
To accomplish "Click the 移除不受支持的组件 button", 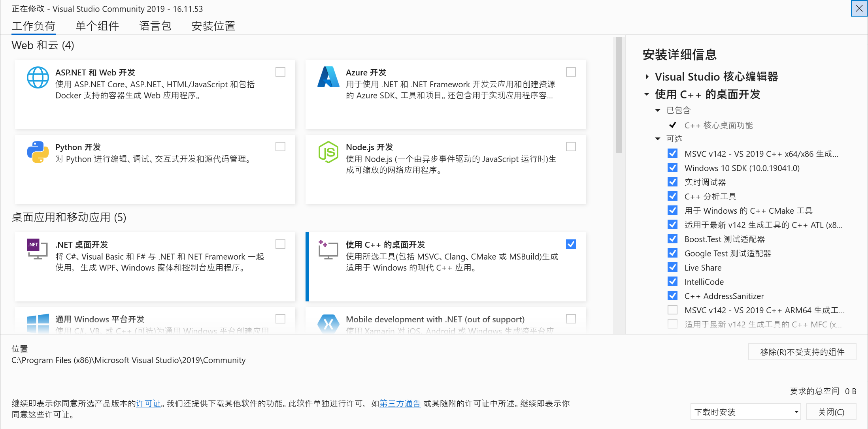I will coord(802,352).
